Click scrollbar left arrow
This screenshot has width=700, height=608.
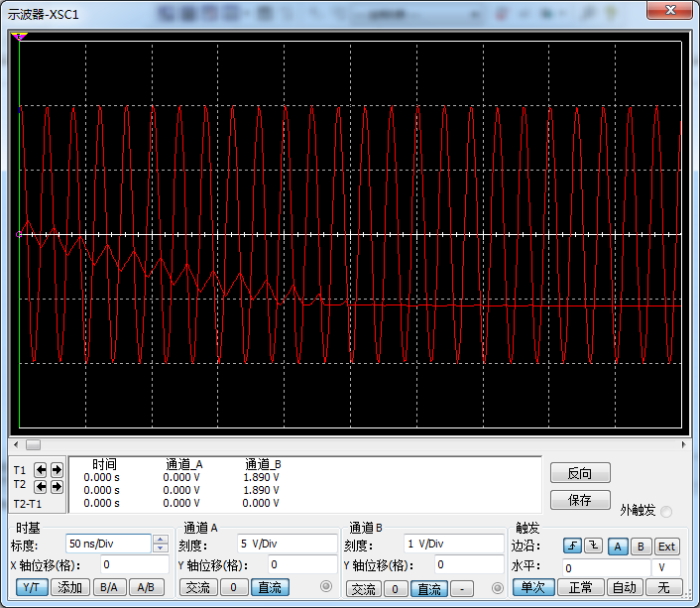(x=16, y=445)
